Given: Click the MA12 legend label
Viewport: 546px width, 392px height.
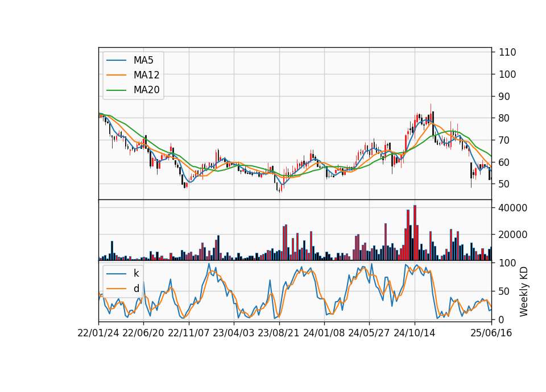Looking at the screenshot, I should pos(146,75).
